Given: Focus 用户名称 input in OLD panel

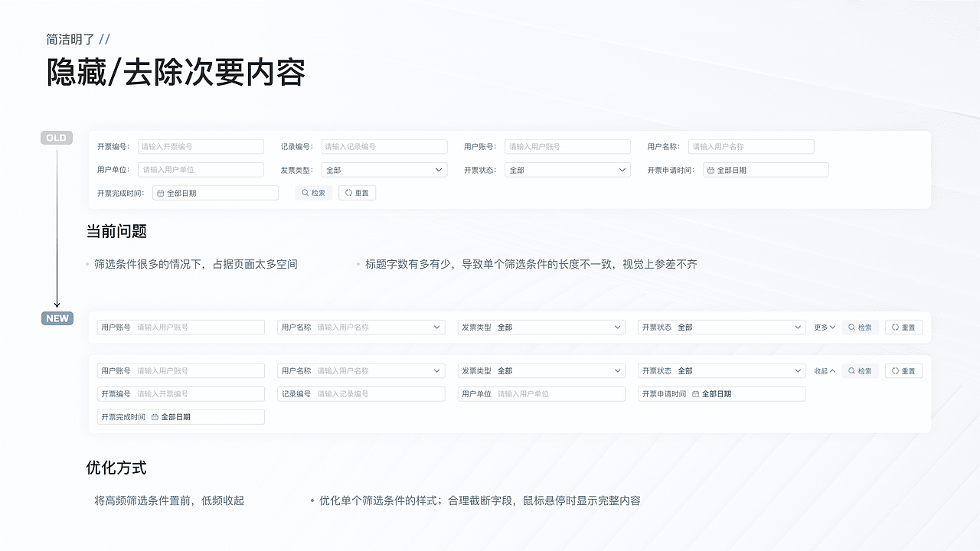Looking at the screenshot, I should 751,146.
